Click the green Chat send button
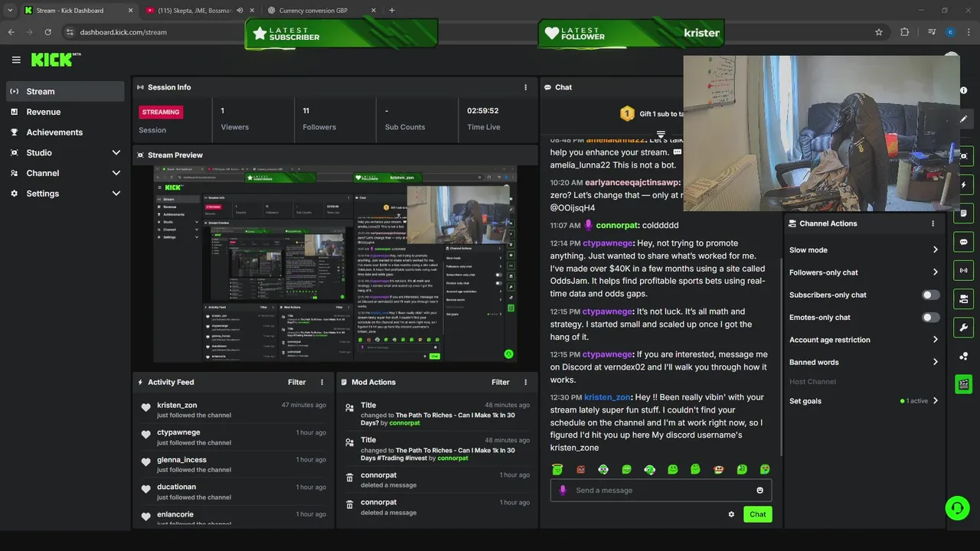The height and width of the screenshot is (551, 980). [x=757, y=514]
